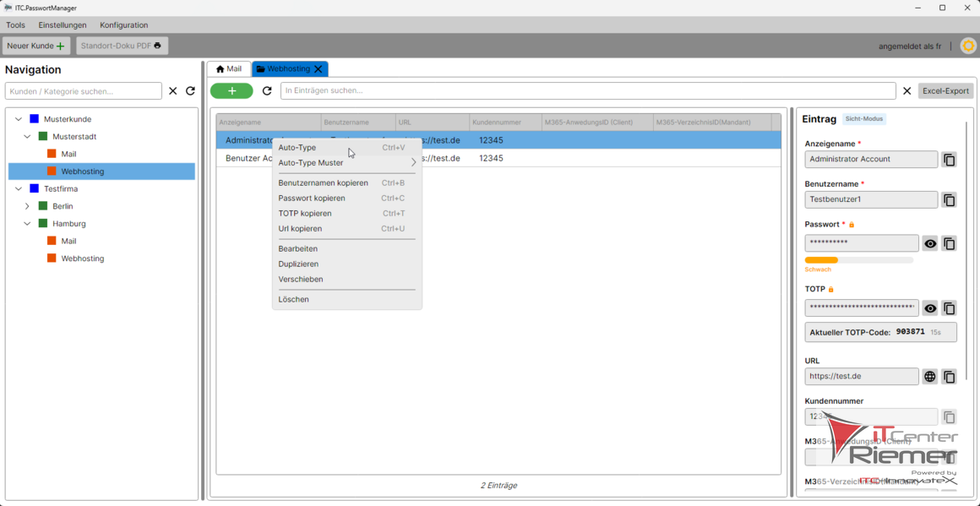Copy the URL field value
The height and width of the screenshot is (506, 980).
tap(949, 377)
